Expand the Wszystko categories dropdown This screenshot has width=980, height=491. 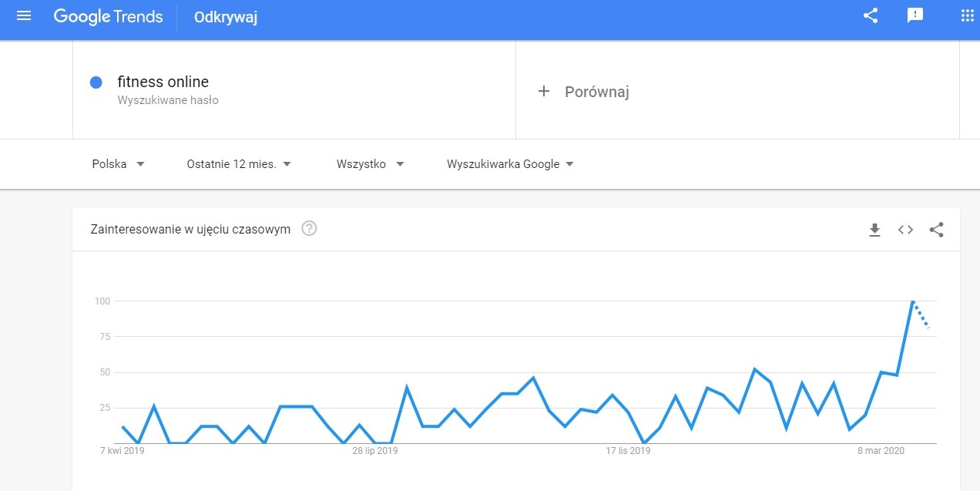(371, 163)
